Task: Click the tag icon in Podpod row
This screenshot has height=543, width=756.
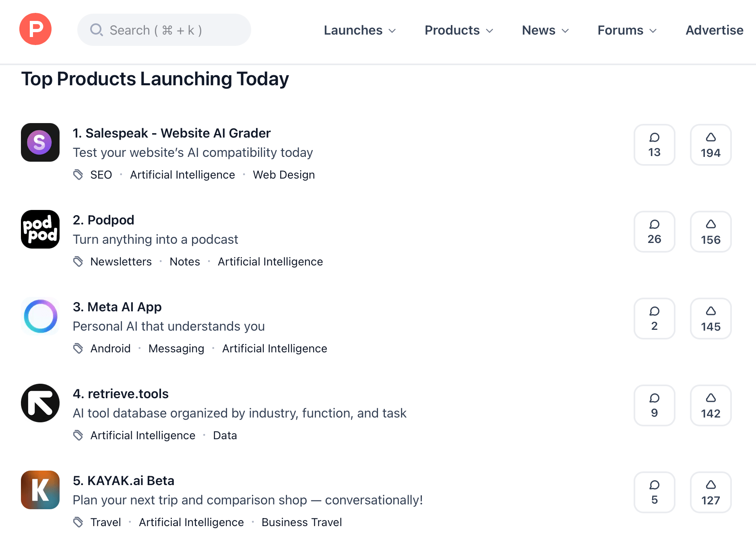Action: pos(78,261)
